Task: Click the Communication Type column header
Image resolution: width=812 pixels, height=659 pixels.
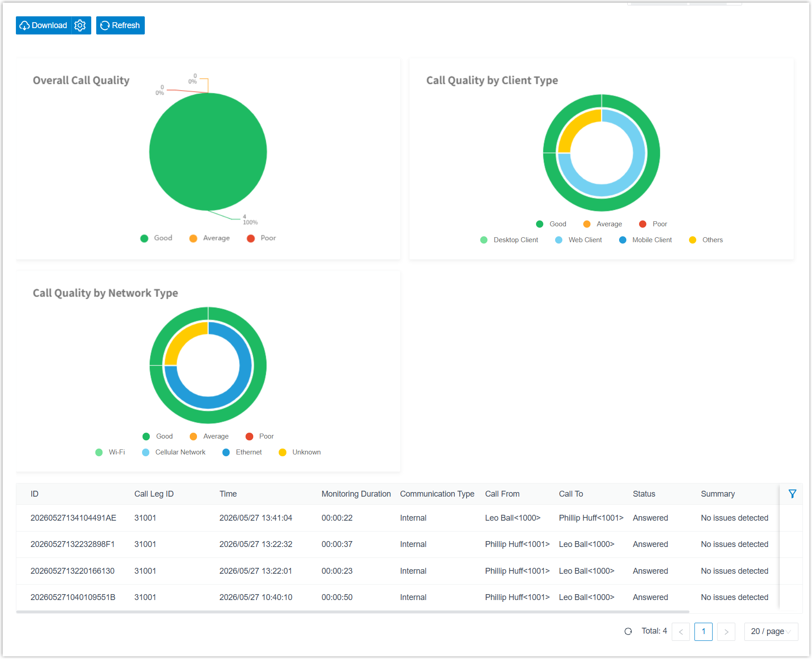Action: pos(437,494)
